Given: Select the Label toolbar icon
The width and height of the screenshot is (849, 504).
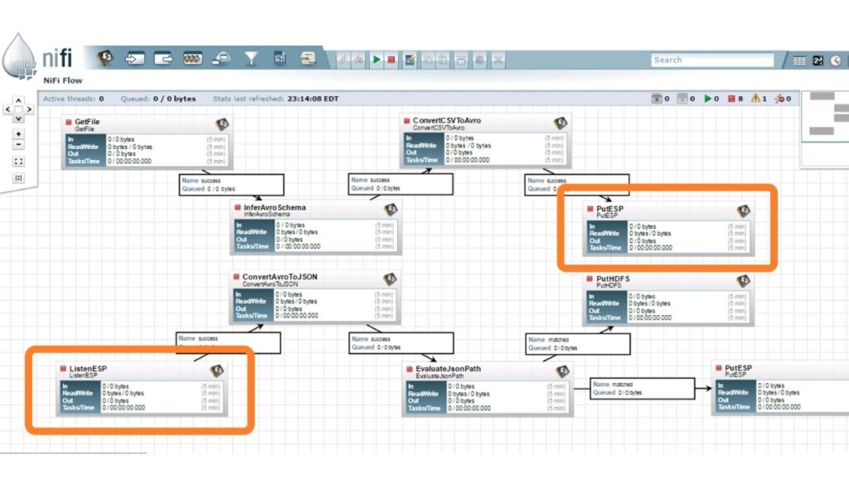Looking at the screenshot, I should [308, 58].
